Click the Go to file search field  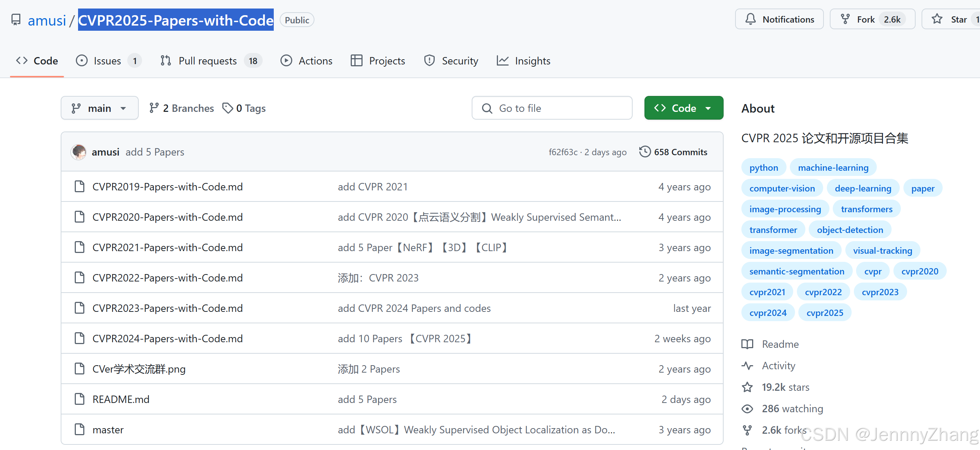(x=552, y=108)
